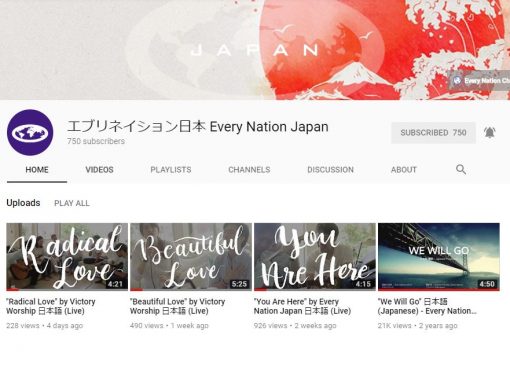Image resolution: width=510 pixels, height=382 pixels.
Task: Switch to the VIDEOS tab
Action: click(99, 170)
